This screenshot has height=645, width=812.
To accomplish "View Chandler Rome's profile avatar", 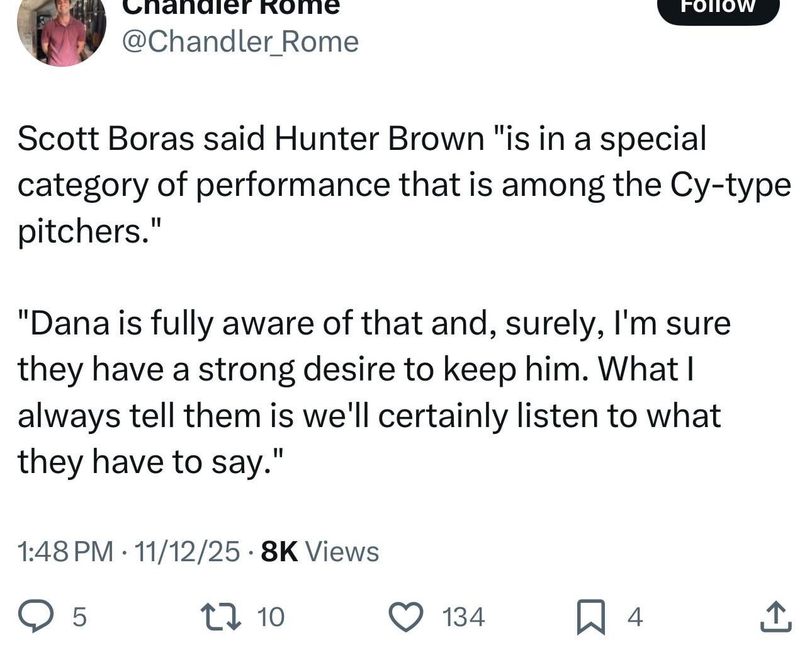I will (61, 31).
